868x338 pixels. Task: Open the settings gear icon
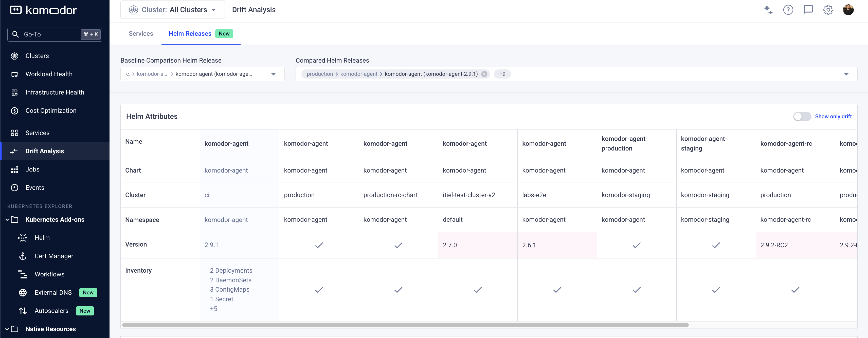click(x=828, y=10)
